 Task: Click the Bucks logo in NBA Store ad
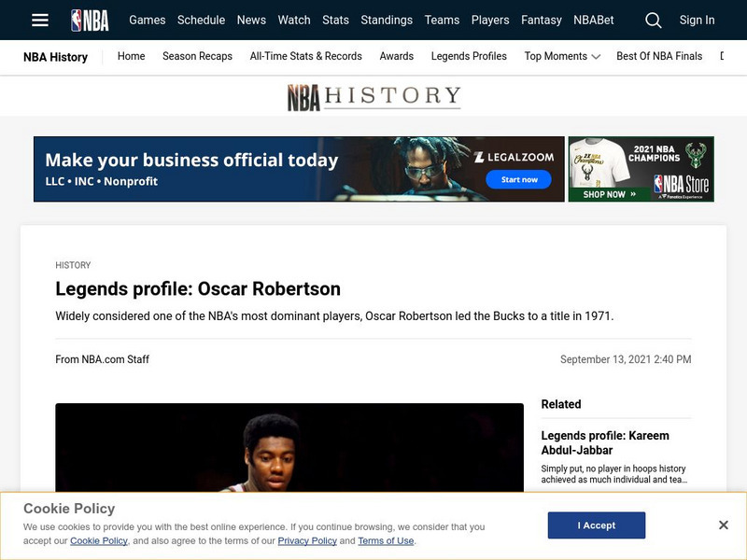(696, 155)
